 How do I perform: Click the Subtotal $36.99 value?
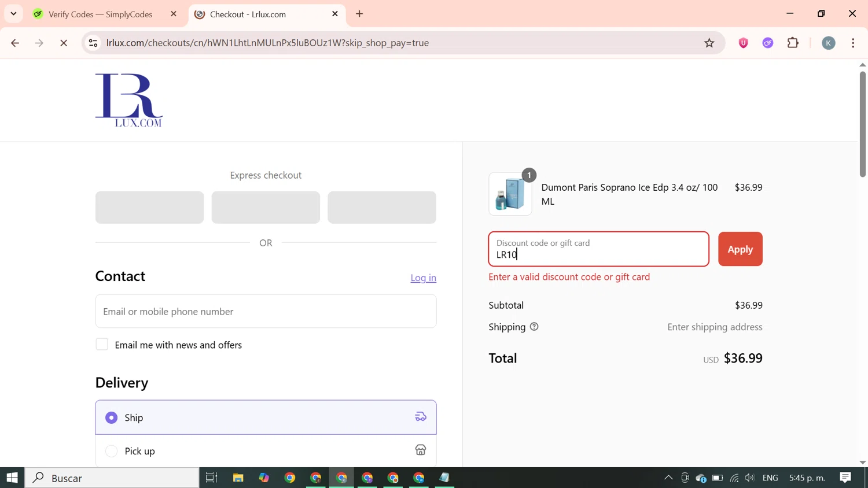point(749,305)
